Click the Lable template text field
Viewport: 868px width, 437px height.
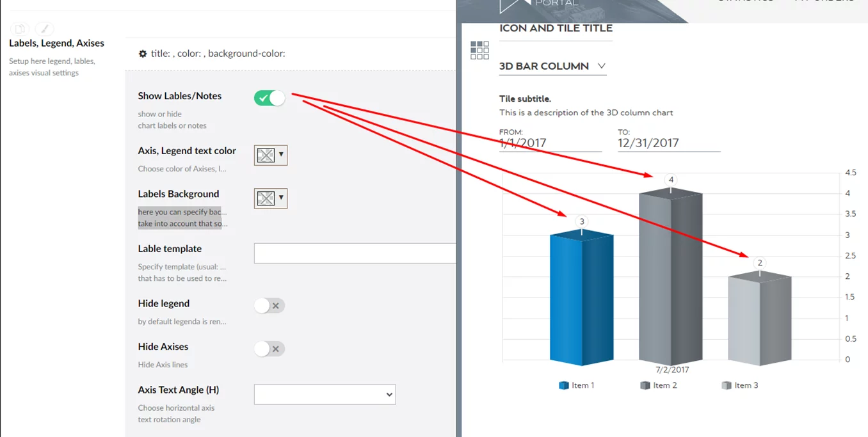click(x=355, y=253)
